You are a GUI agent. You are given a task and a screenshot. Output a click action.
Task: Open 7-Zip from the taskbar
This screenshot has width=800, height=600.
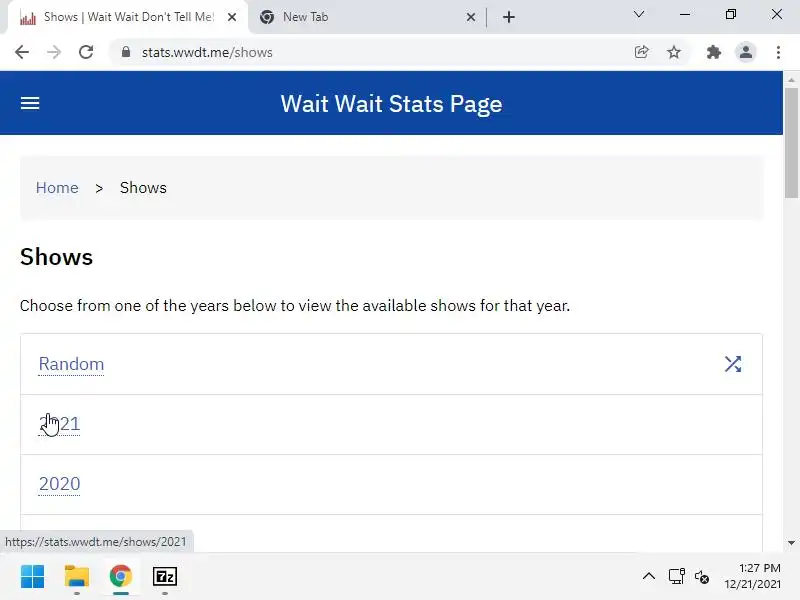point(165,577)
